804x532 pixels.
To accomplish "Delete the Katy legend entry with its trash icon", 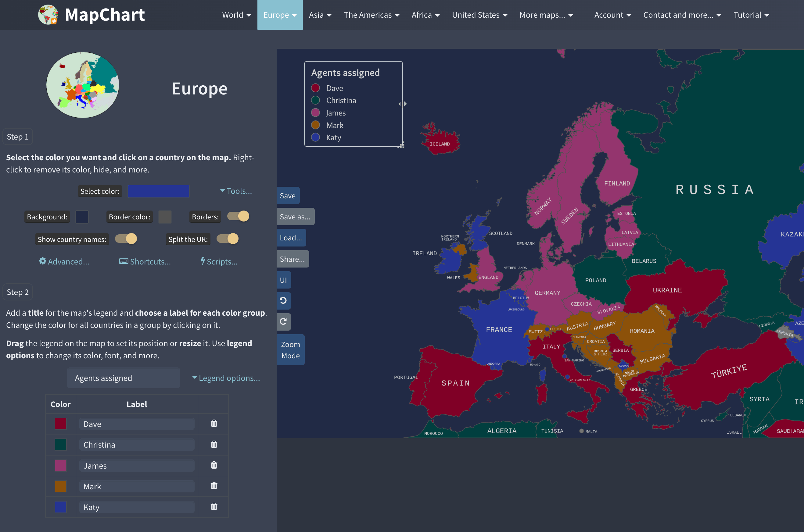I will [213, 507].
